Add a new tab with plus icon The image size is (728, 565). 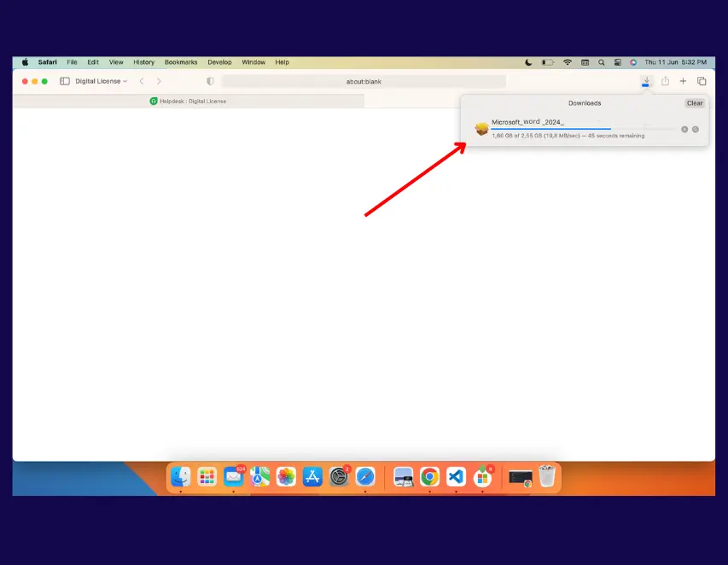point(683,81)
